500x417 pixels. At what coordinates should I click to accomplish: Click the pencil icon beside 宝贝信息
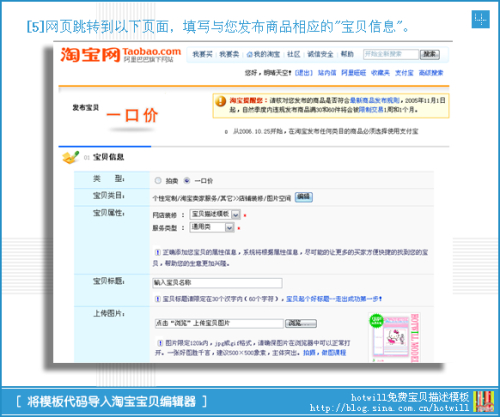pos(70,157)
